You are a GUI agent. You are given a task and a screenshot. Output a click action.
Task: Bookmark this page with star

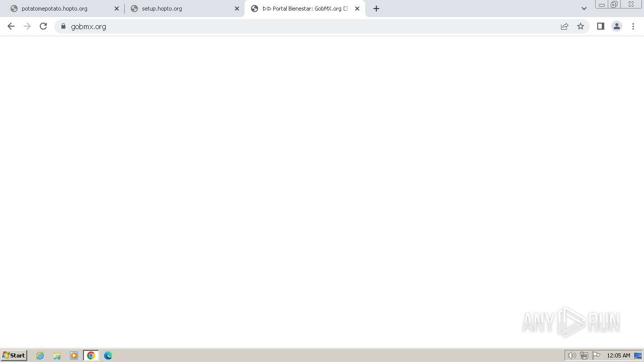coord(581,26)
